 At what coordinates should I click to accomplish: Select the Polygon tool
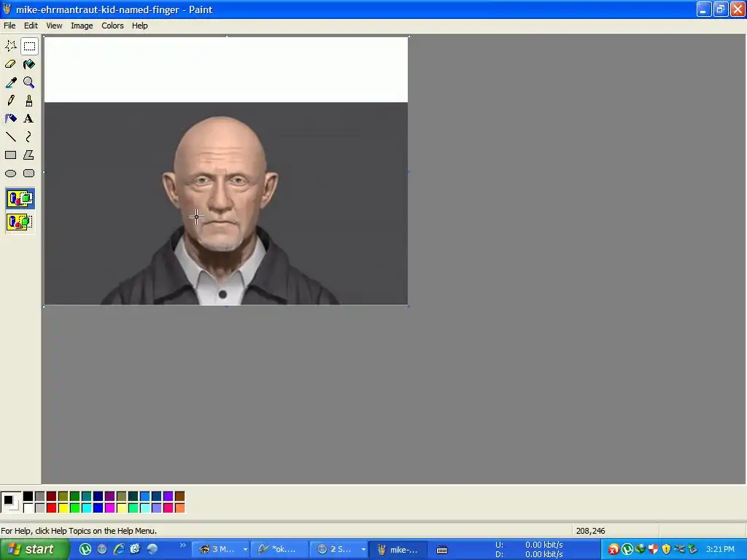[x=29, y=155]
